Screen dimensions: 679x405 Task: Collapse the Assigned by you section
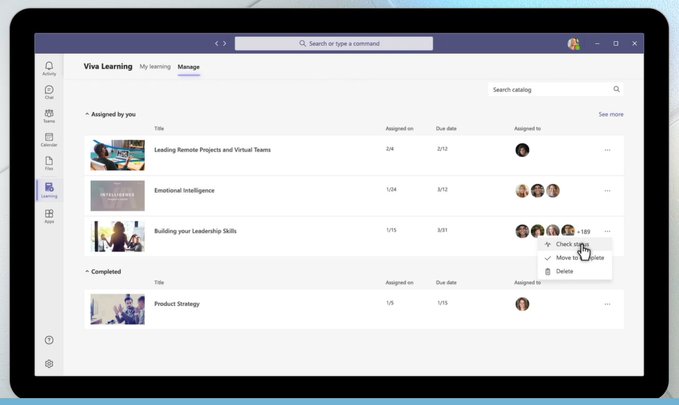87,114
